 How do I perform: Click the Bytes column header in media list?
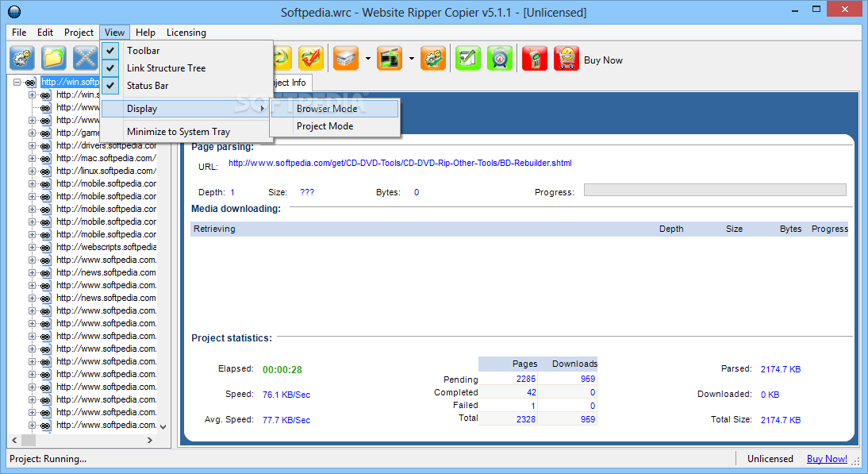pos(790,229)
